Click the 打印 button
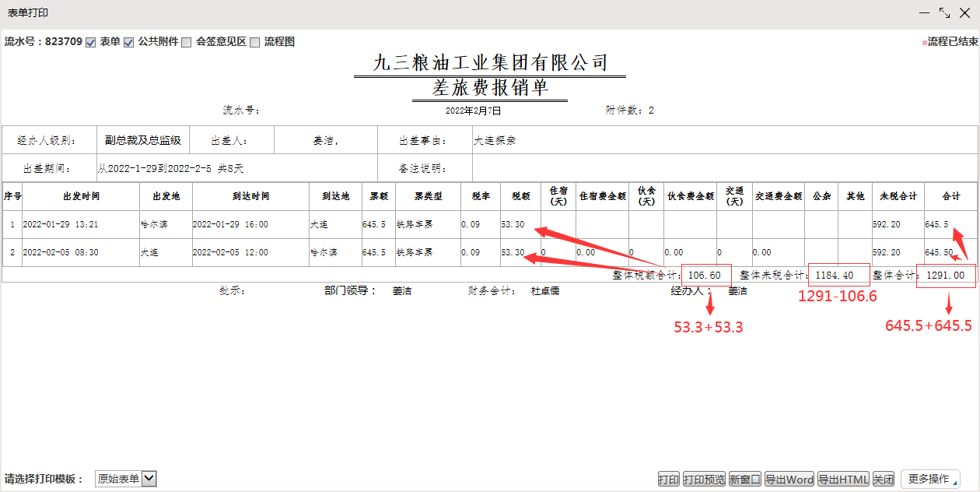 coord(668,480)
